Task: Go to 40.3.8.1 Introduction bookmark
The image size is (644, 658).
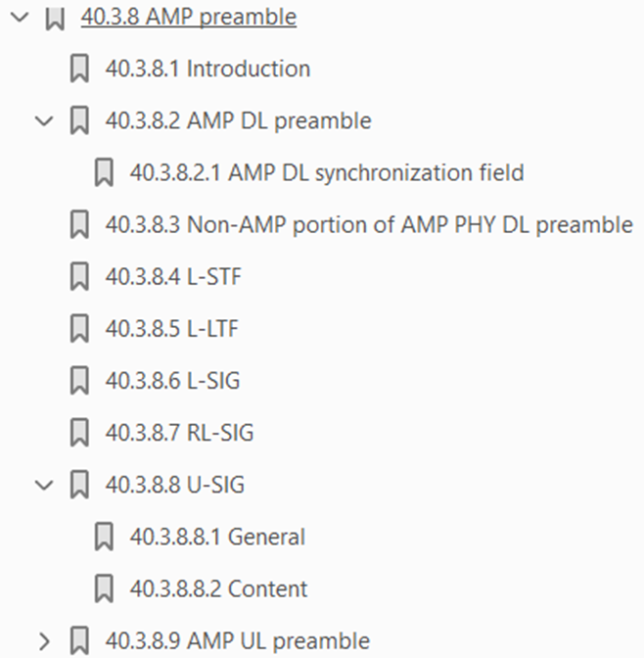Action: click(x=207, y=69)
